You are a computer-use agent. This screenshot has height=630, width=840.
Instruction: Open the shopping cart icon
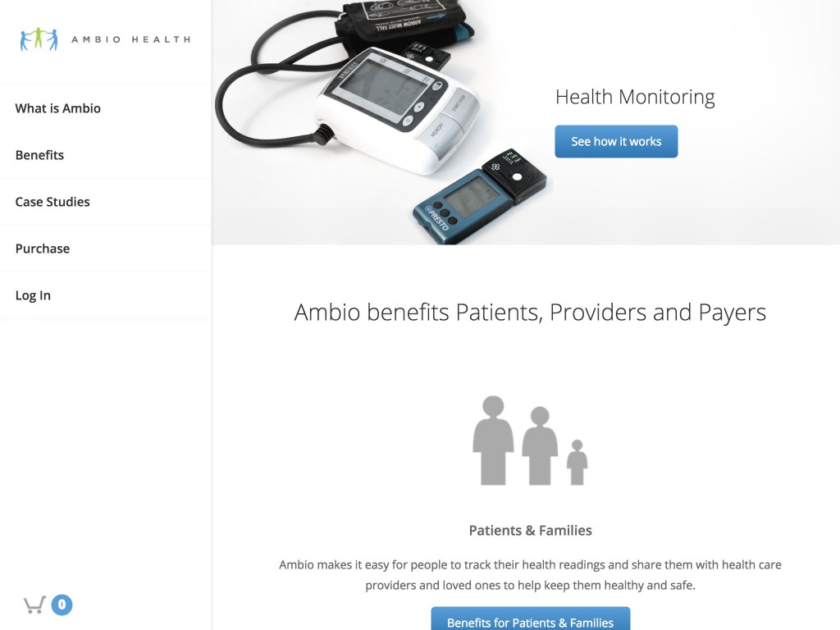coord(34,605)
